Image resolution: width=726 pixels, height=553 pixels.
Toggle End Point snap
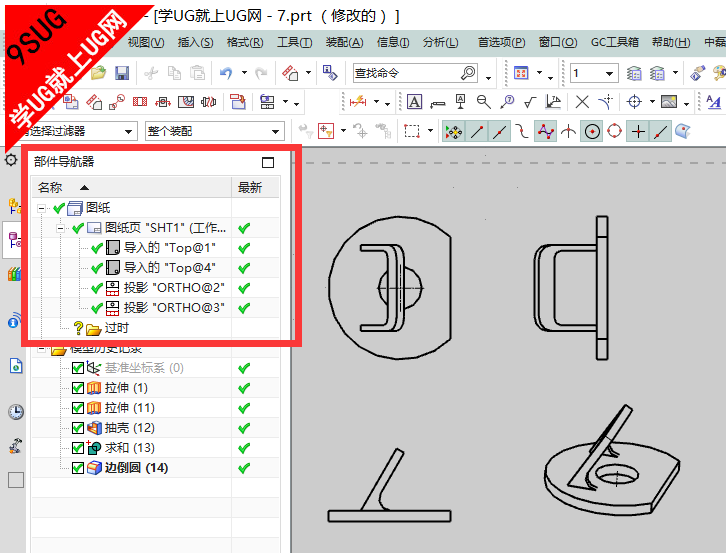tap(476, 132)
